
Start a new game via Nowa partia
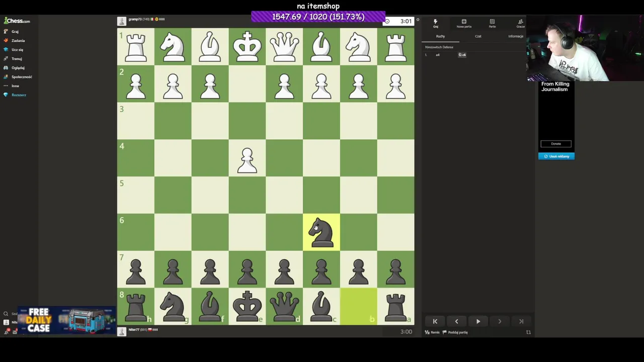464,23
